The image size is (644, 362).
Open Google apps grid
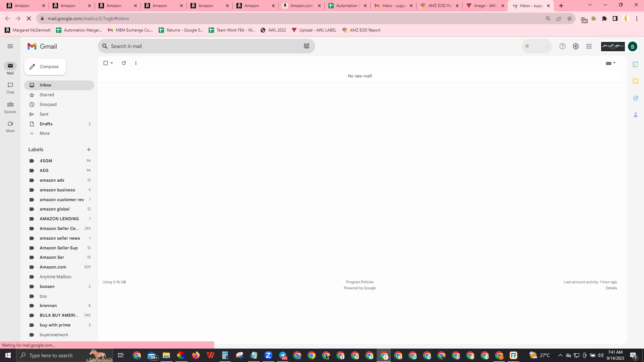point(589,46)
